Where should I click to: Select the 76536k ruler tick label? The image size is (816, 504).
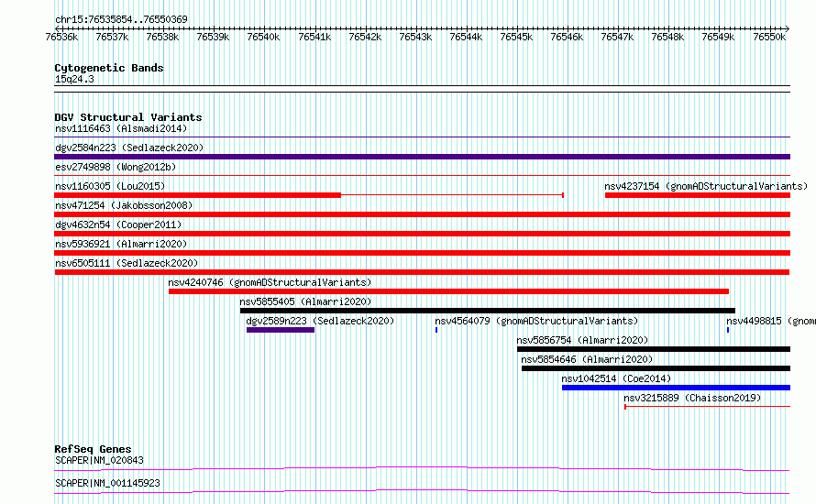coord(61,37)
